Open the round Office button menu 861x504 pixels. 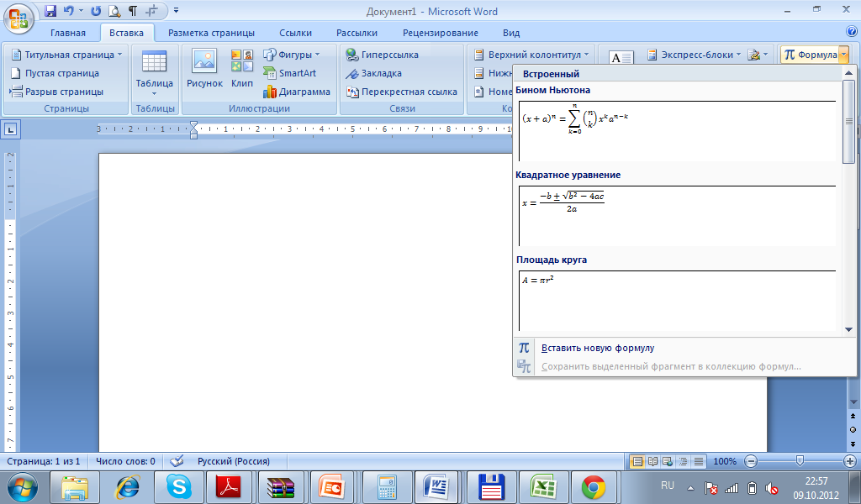tap(18, 18)
